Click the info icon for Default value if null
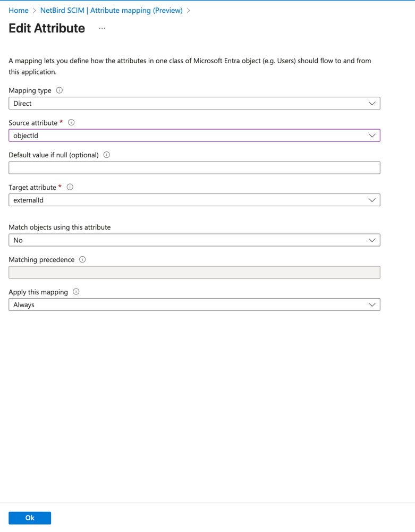 tap(107, 155)
